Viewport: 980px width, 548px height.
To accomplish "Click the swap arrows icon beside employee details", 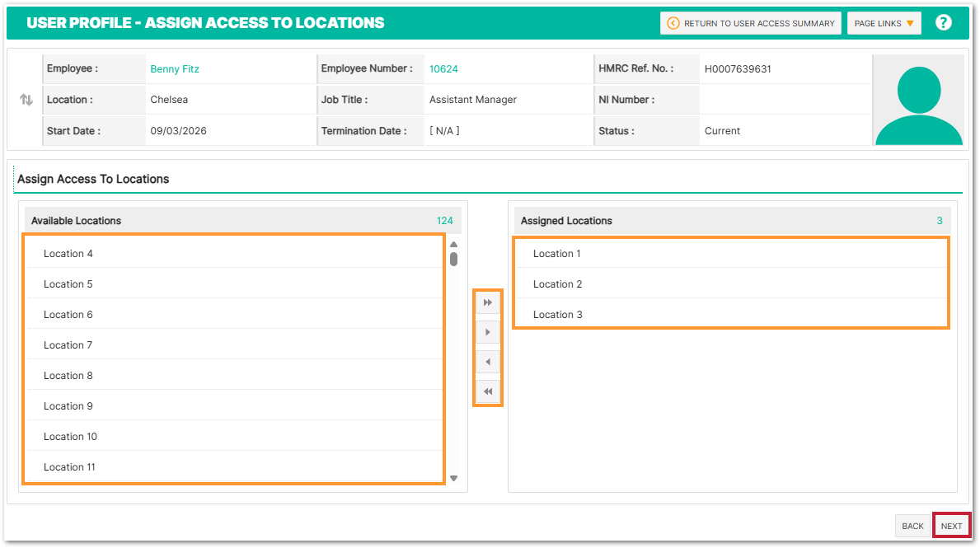I will (26, 100).
